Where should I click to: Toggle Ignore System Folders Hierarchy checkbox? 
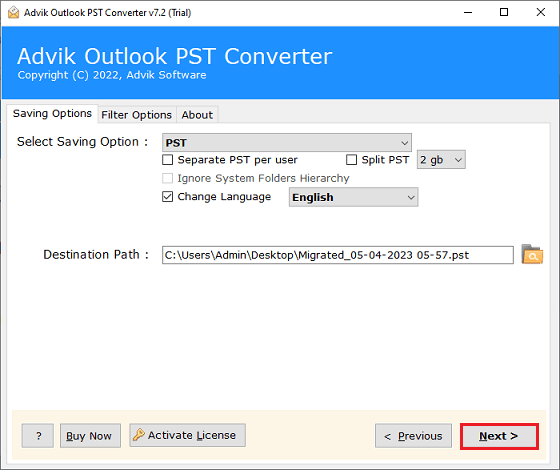coord(168,178)
